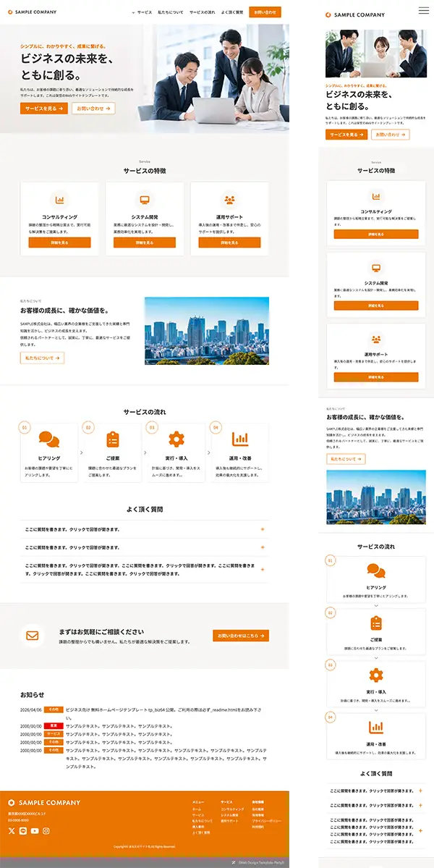Click the desktop city skyline image

pos(207,331)
